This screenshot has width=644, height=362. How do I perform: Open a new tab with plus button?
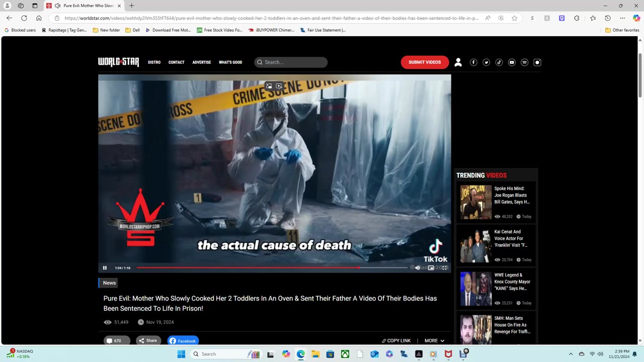(x=132, y=6)
